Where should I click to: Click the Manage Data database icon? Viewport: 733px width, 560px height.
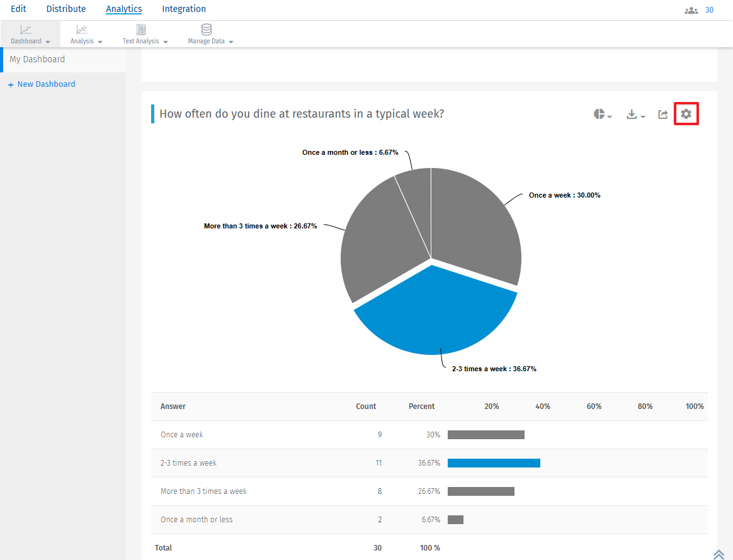206,29
